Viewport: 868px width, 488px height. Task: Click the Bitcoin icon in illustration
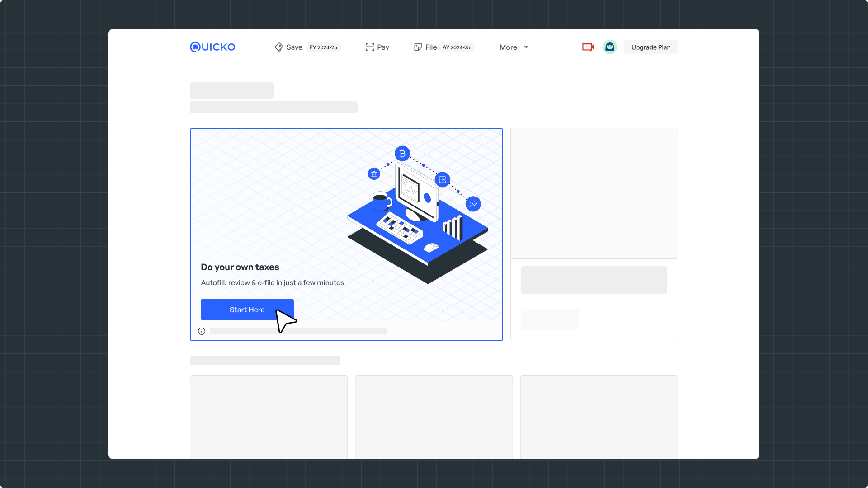click(x=402, y=154)
